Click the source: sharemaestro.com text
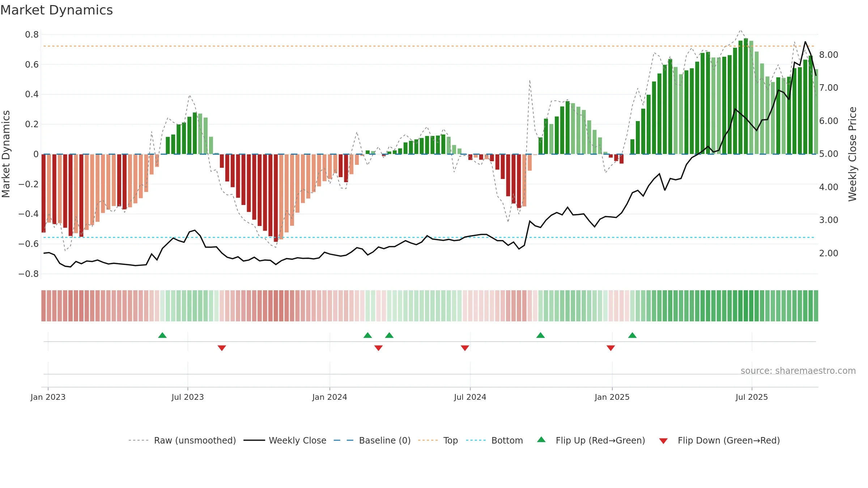The image size is (868, 488). (798, 371)
